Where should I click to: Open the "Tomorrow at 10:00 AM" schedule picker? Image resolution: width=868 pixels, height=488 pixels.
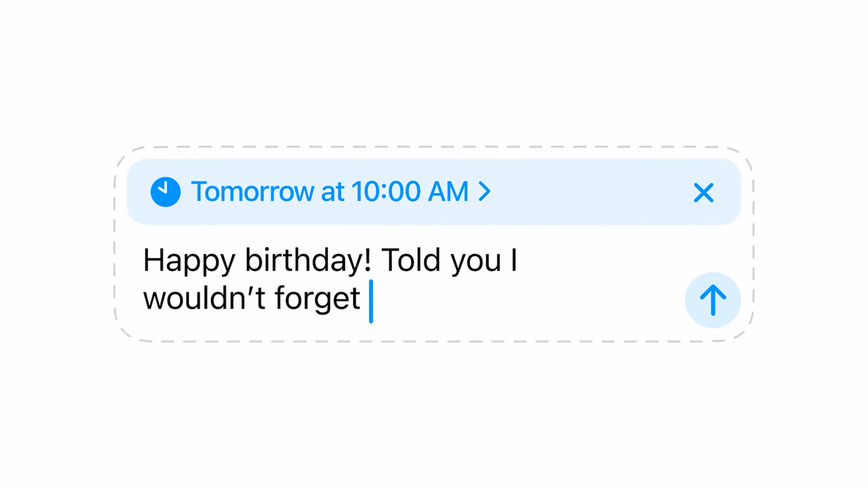330,192
